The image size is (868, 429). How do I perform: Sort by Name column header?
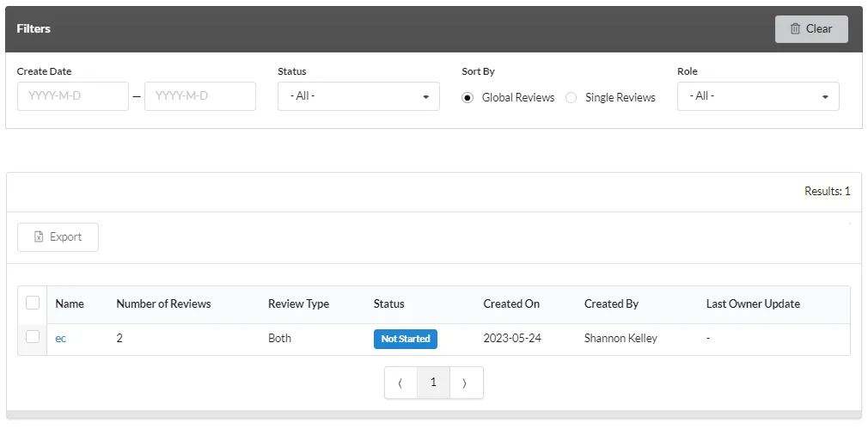pos(70,303)
